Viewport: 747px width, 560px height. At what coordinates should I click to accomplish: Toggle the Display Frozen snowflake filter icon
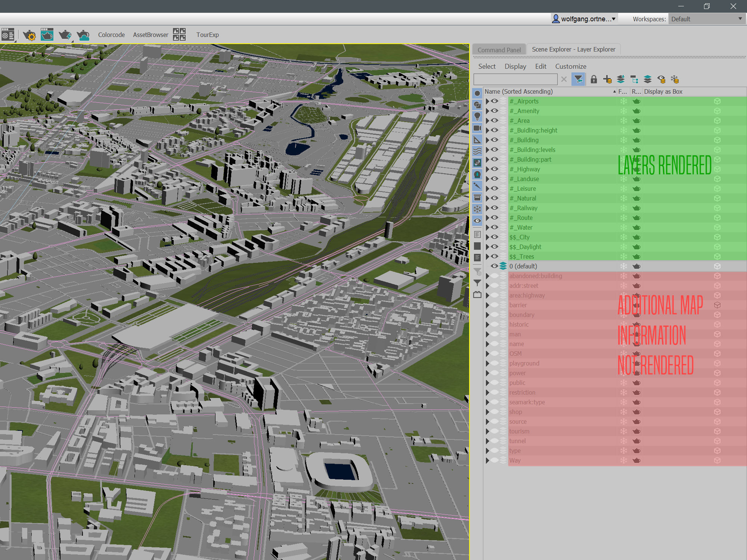coord(477,209)
